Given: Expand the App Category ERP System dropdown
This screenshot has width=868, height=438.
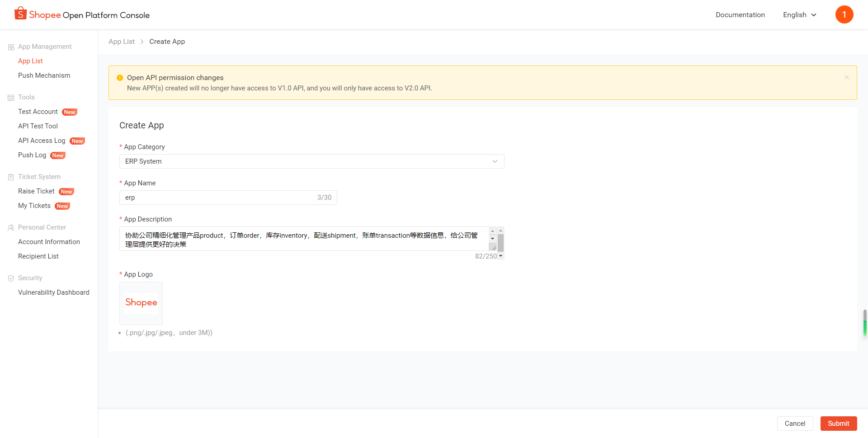Looking at the screenshot, I should tap(311, 161).
